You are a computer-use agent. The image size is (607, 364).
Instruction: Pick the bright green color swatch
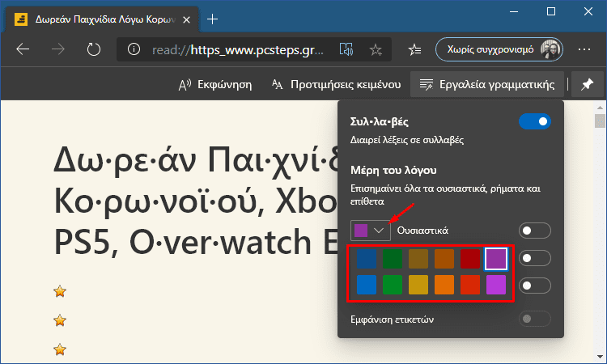[393, 285]
